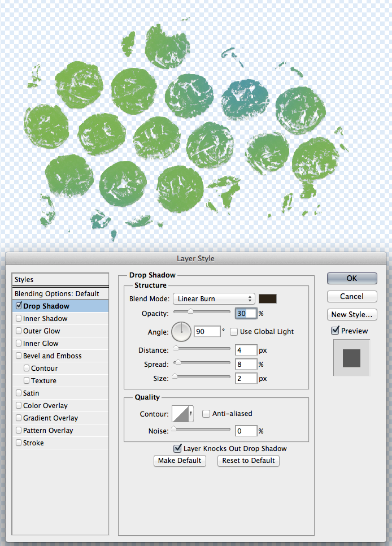Open the Contour picker dropdown arrow

pyautogui.click(x=191, y=414)
